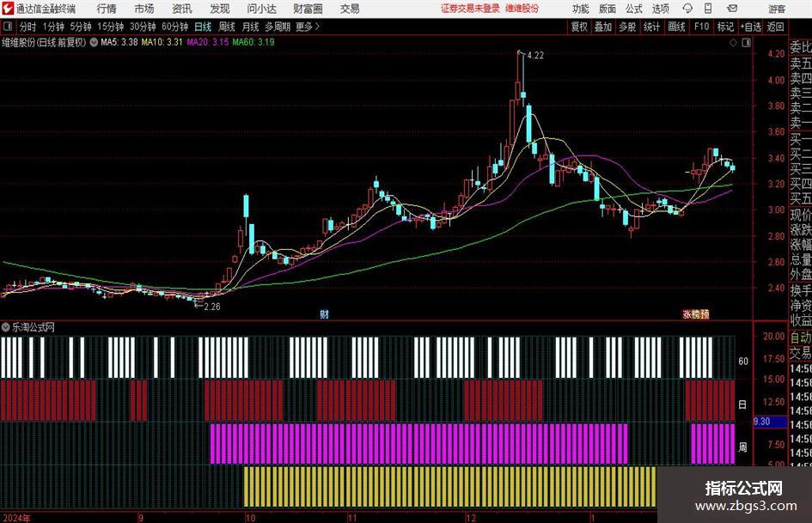Open F10 company information
Image resolution: width=812 pixels, height=523 pixels.
pos(702,27)
